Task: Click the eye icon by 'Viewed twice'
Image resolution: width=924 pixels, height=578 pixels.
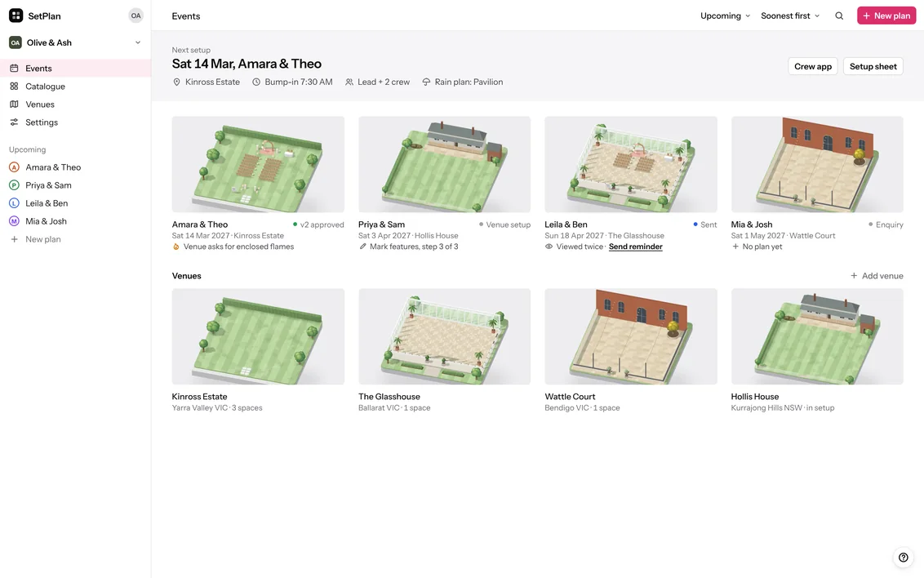Action: coord(549,247)
